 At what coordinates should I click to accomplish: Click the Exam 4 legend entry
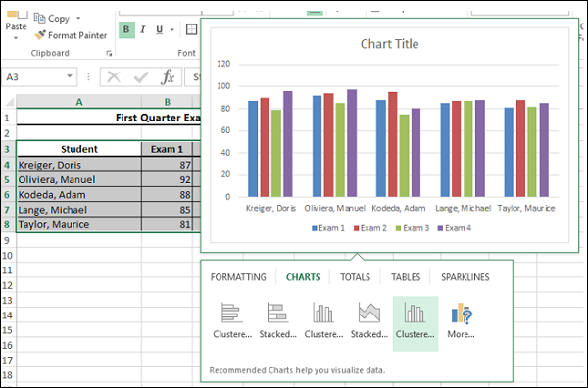coord(455,228)
